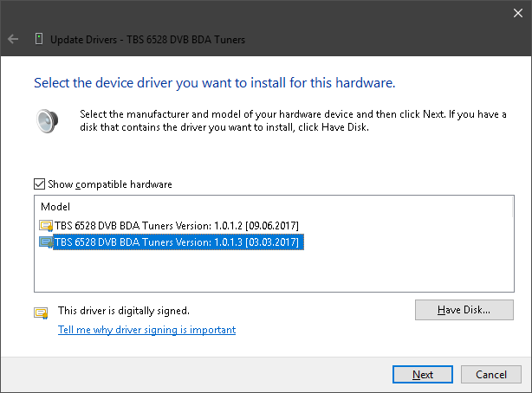Open the Have Disk dialog
Screen dimensions: 532x393
point(464,310)
